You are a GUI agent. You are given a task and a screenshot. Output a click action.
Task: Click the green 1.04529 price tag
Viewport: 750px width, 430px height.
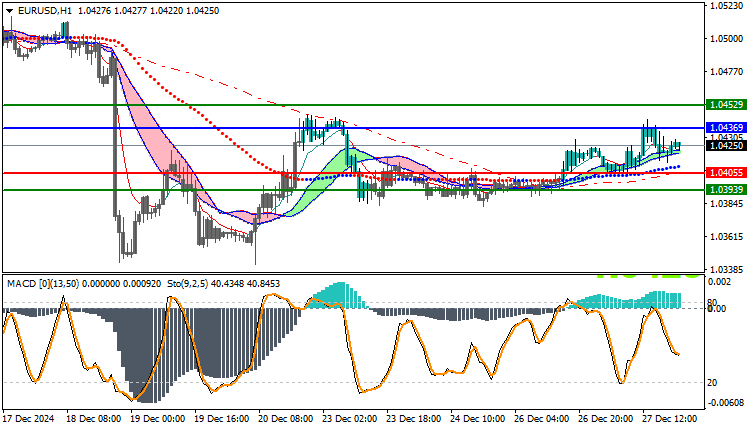pos(726,105)
